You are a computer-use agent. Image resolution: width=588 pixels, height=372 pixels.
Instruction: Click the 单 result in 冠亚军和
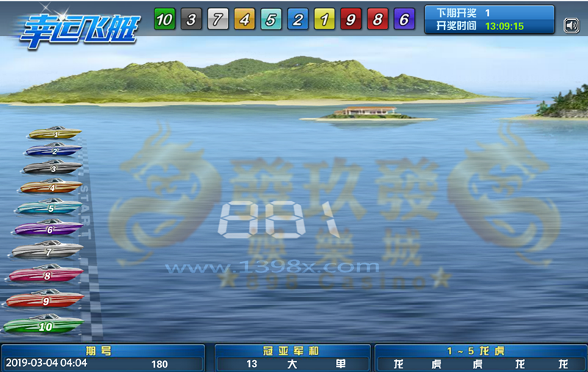click(340, 364)
